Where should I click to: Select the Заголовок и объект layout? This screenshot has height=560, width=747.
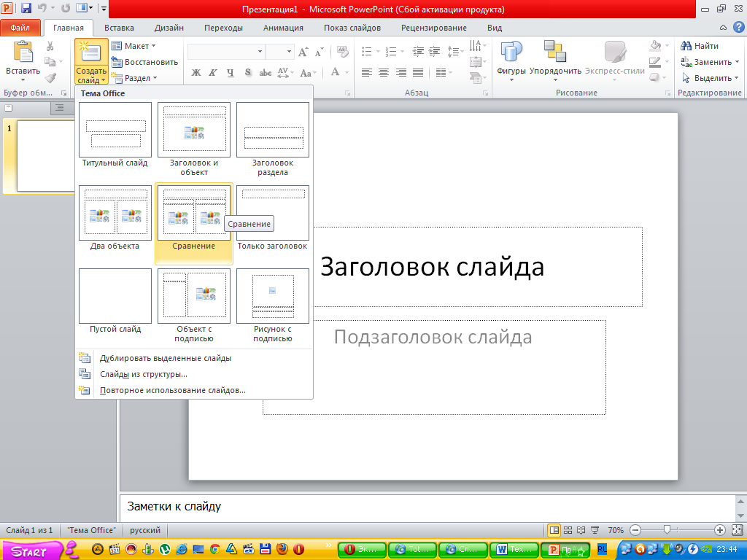pos(194,139)
